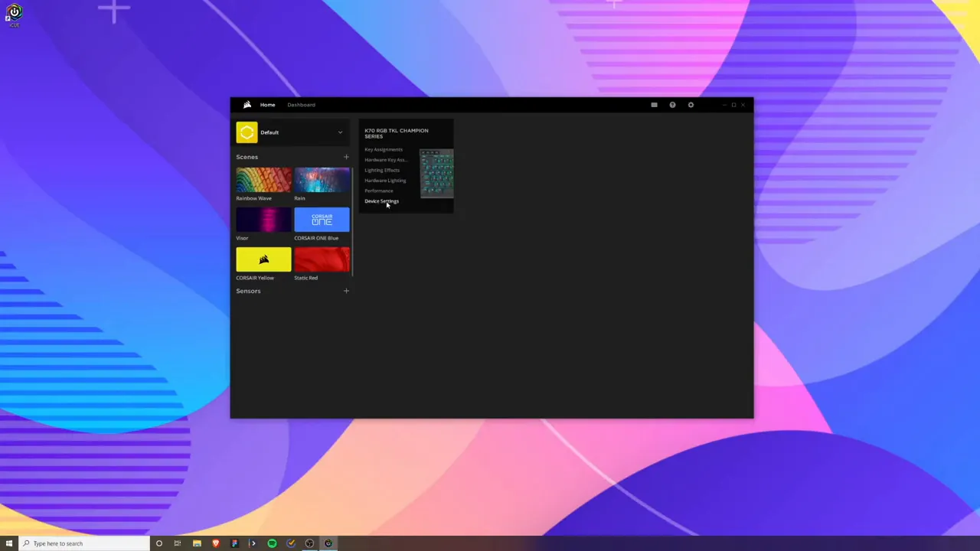Viewport: 980px width, 551px height.
Task: Open the help menu question mark icon
Action: [672, 105]
